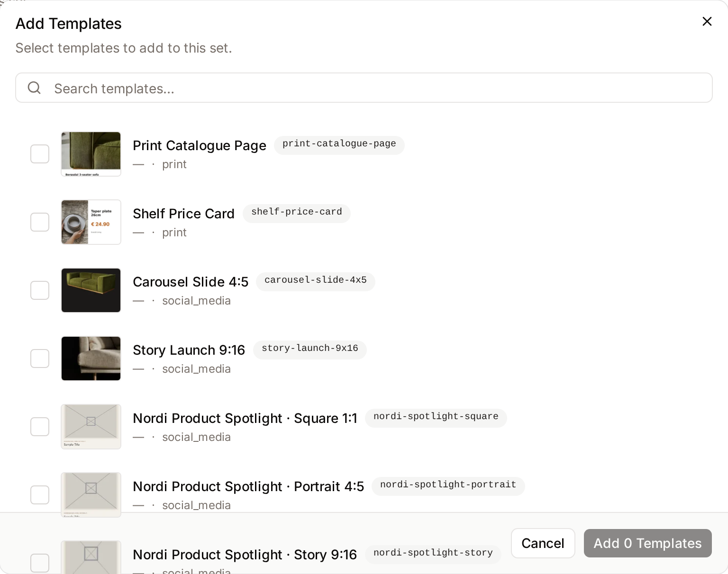728x574 pixels.
Task: Click Story Launch 9:16 thumbnail
Action: 91,359
